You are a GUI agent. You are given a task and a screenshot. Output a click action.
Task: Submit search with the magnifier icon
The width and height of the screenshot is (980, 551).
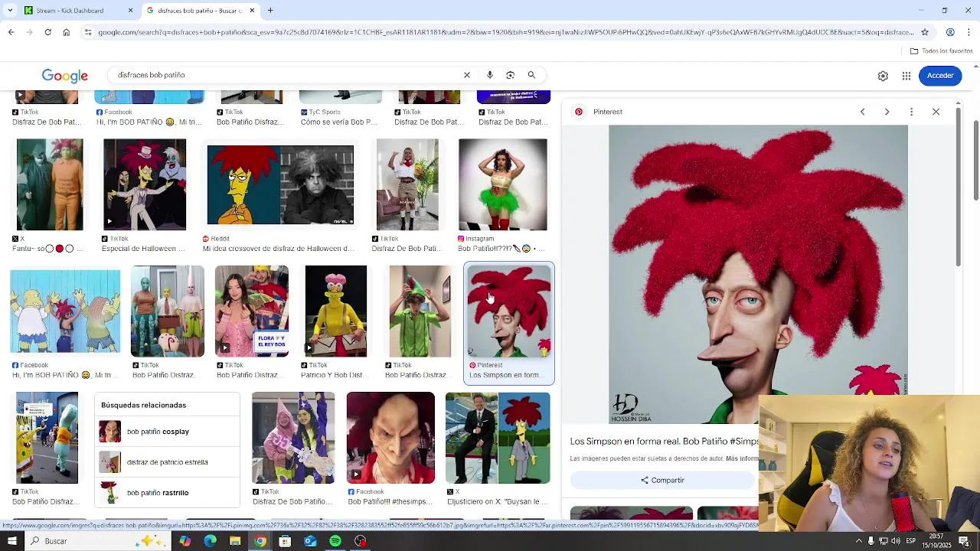click(531, 75)
